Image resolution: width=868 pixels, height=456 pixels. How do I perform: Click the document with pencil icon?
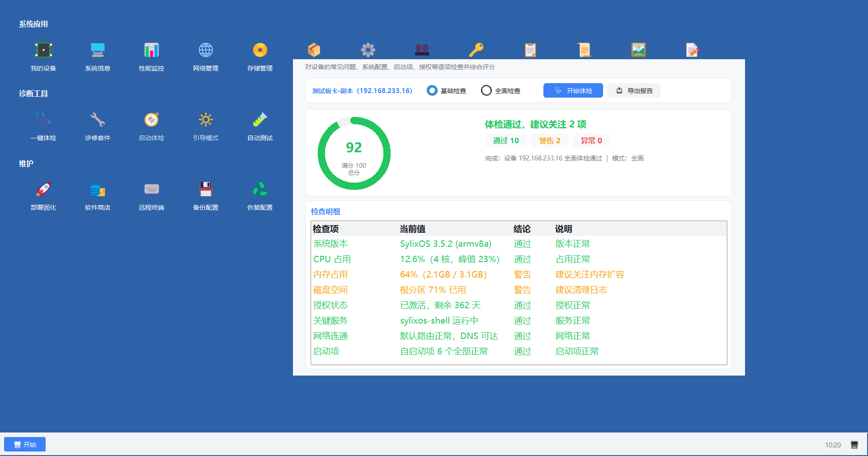(x=692, y=50)
